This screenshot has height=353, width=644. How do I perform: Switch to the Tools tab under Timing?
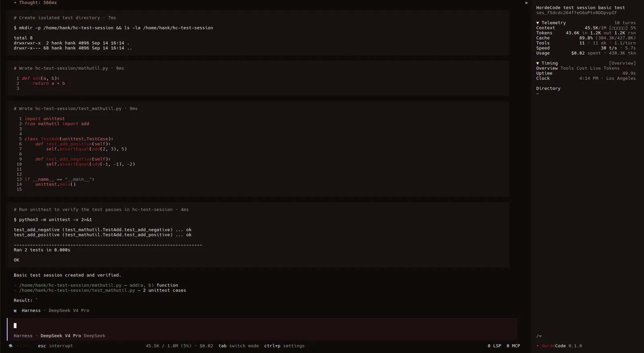[567, 68]
